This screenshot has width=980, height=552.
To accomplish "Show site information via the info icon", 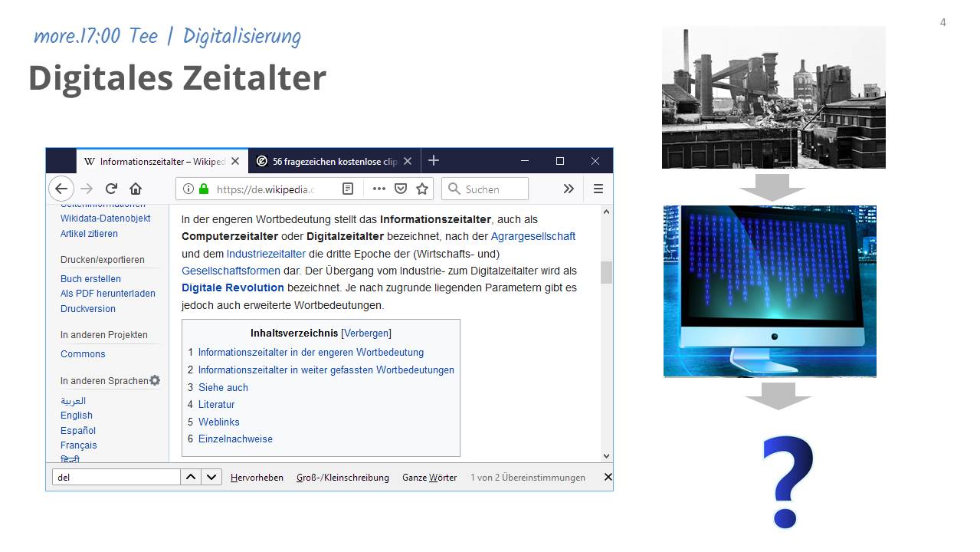I will (x=188, y=189).
